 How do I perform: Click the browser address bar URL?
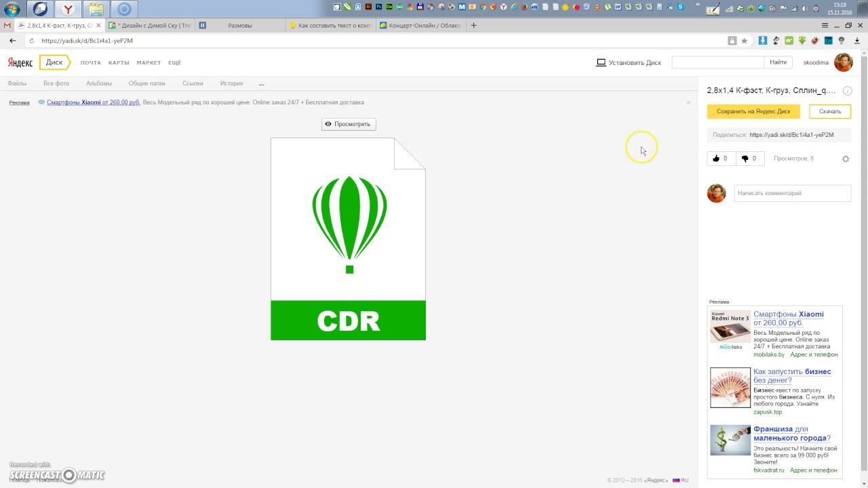click(87, 41)
